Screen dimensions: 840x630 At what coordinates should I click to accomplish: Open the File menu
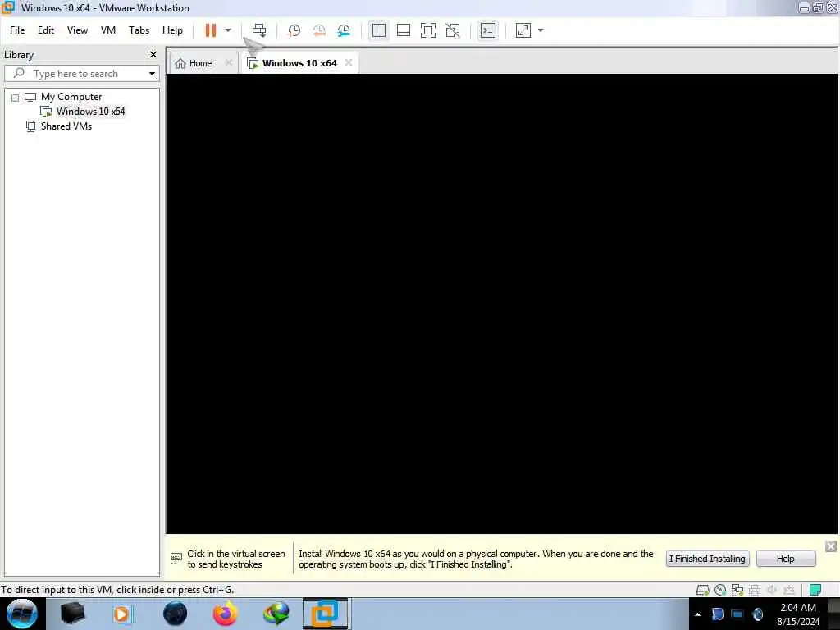coord(17,30)
